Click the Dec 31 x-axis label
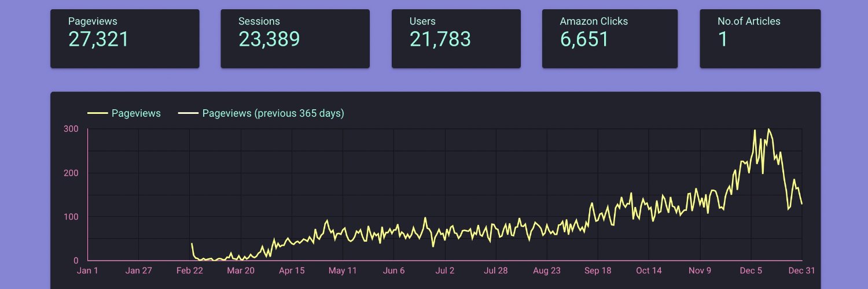The width and height of the screenshot is (868, 289). coord(801,271)
